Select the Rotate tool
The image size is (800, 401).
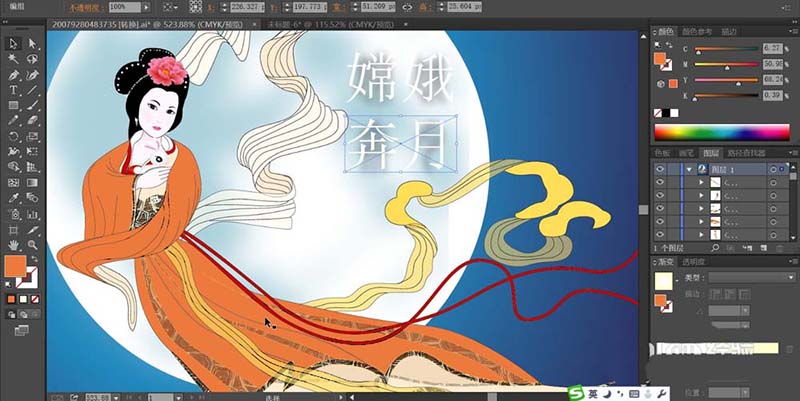pos(14,136)
